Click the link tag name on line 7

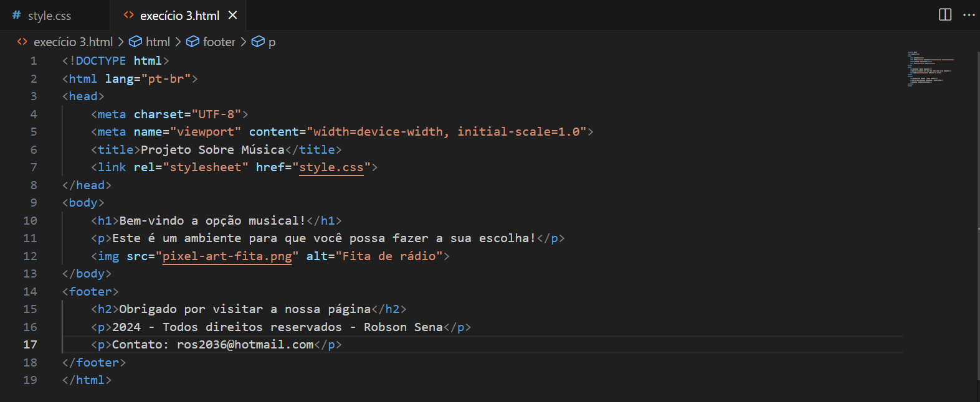pyautogui.click(x=112, y=167)
